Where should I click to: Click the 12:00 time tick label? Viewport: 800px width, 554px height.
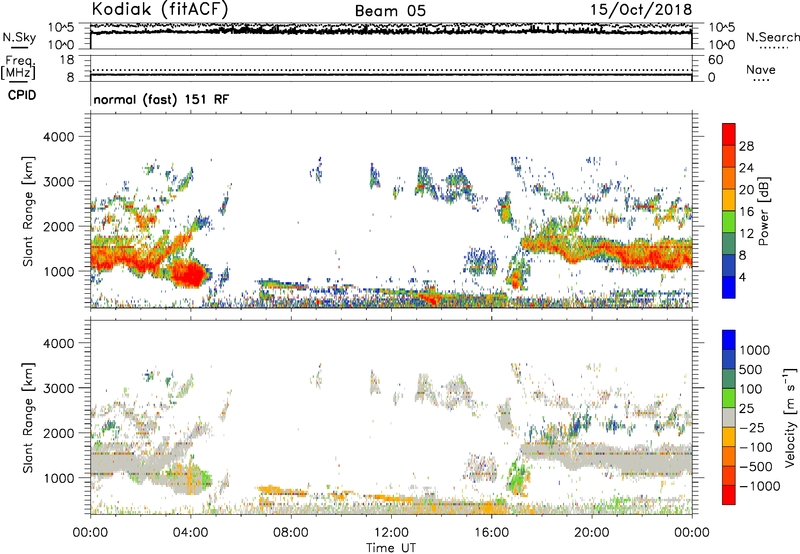point(391,533)
